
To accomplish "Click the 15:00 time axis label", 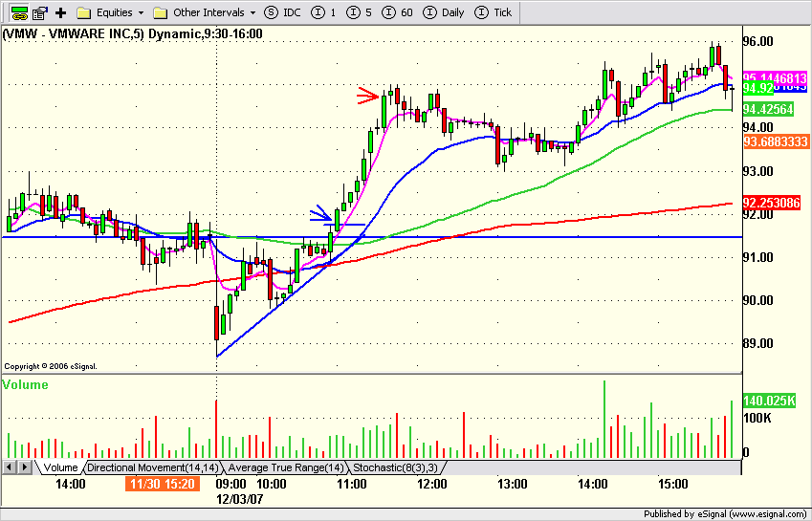I will pyautogui.click(x=672, y=485).
